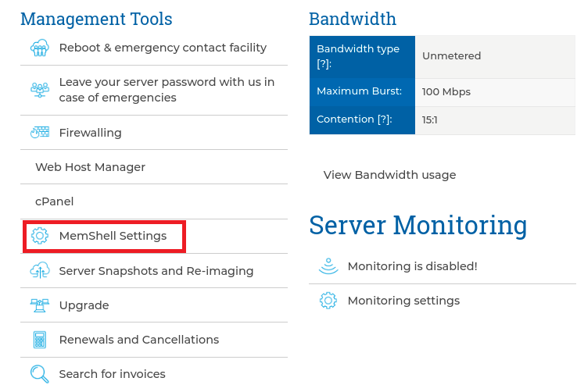Select Leave your server password with us

pos(167,90)
